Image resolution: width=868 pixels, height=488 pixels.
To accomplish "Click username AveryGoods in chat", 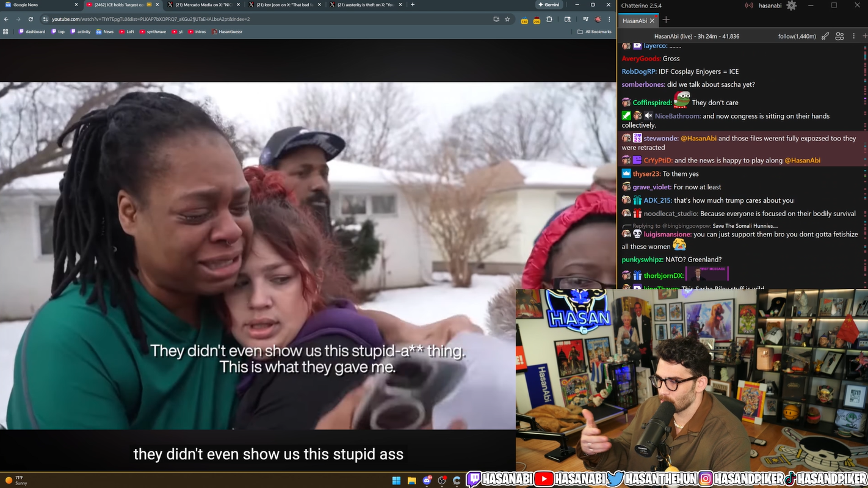I will pos(641,59).
